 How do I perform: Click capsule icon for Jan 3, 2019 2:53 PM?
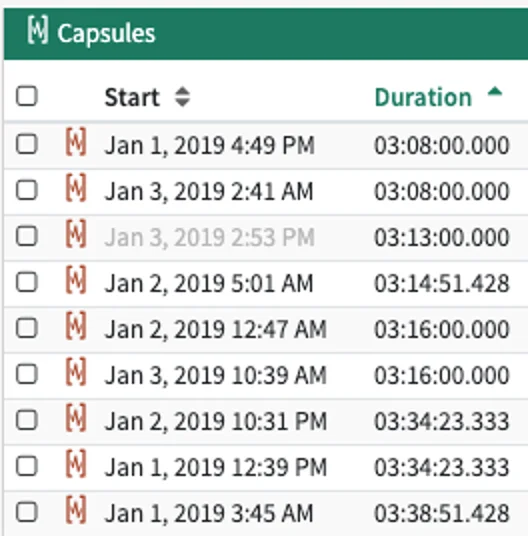[x=76, y=234]
